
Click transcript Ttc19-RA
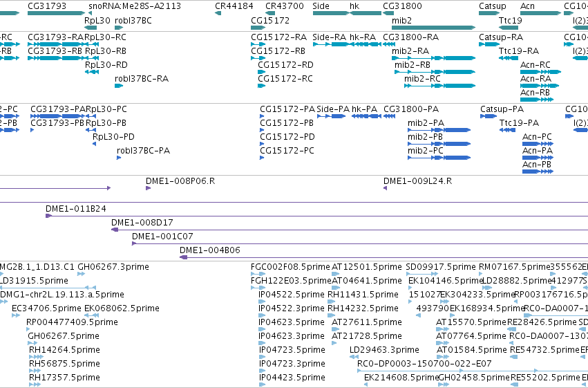(x=519, y=50)
